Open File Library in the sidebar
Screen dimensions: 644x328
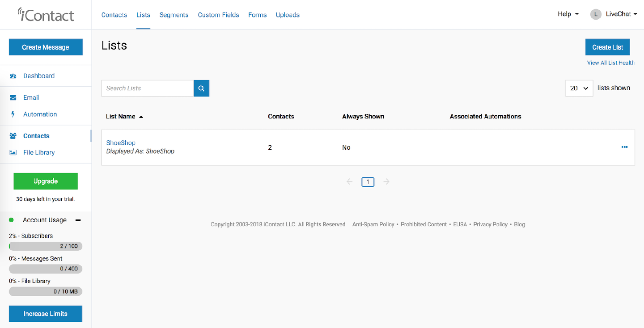[39, 152]
